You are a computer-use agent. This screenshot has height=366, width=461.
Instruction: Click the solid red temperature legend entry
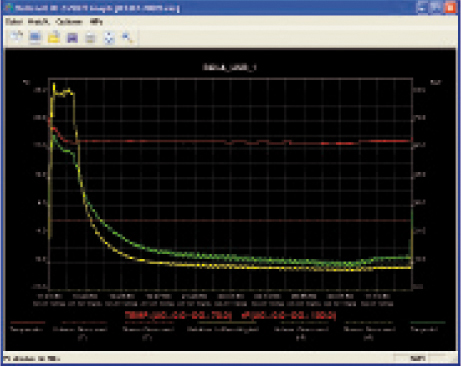27,327
